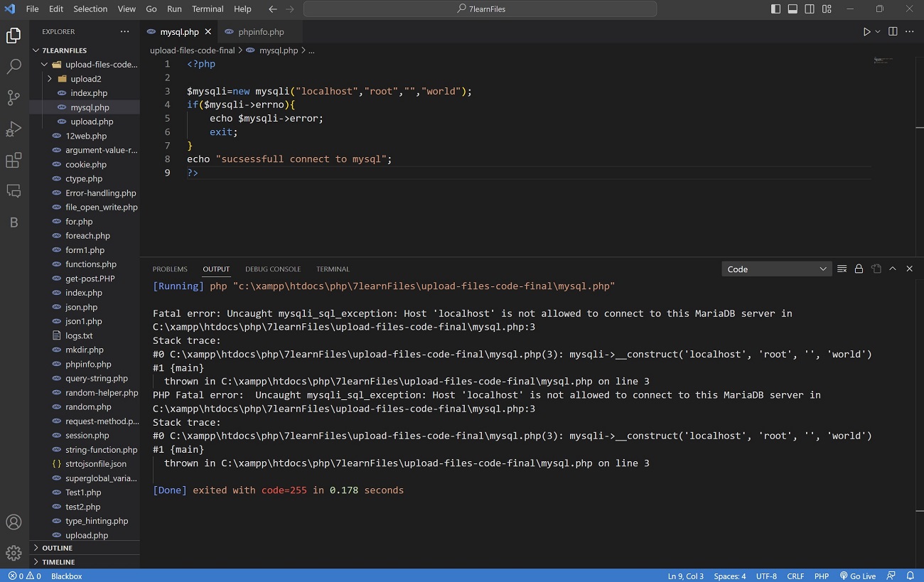
Task: Click Blackbox in status bar
Action: (66, 576)
